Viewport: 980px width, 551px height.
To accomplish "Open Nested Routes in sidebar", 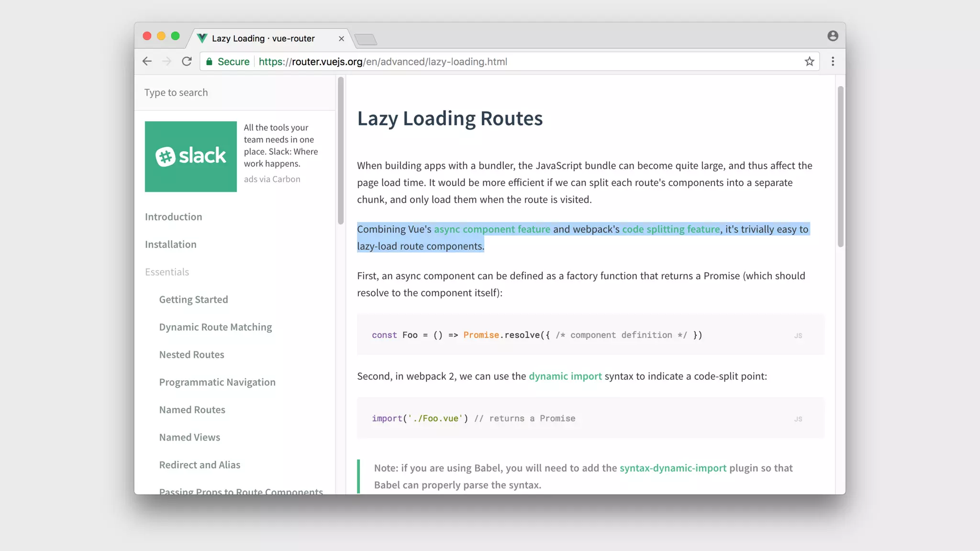I will point(191,354).
